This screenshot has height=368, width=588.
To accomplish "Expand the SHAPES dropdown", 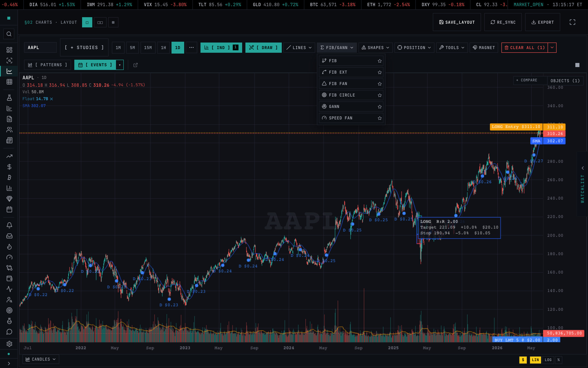I will pos(375,48).
